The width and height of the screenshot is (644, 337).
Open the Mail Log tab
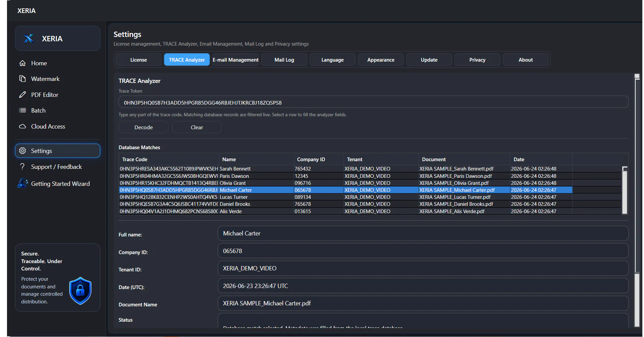pos(284,60)
